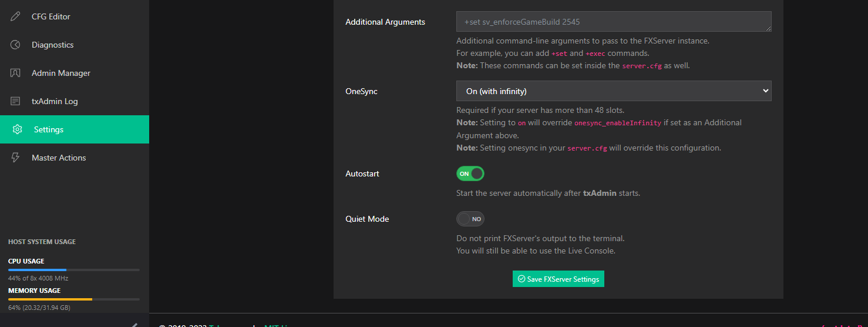The width and height of the screenshot is (868, 327).
Task: Go to Diagnostics page
Action: pos(53,45)
